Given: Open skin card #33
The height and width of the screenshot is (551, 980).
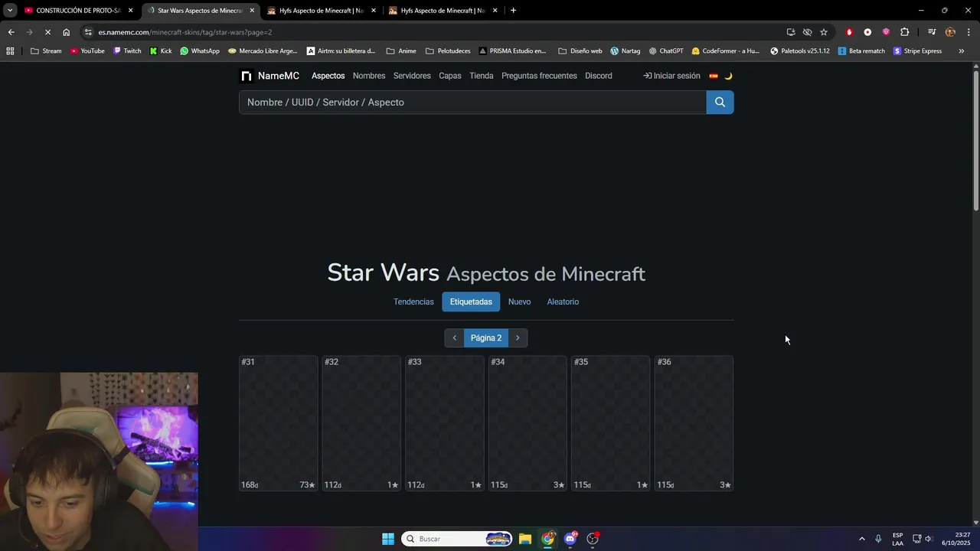Looking at the screenshot, I should (445, 423).
